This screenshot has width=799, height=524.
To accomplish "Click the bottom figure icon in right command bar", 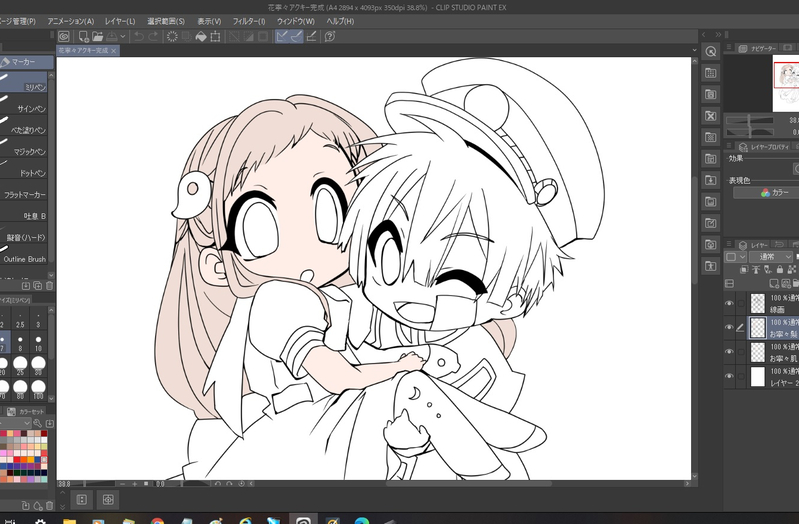I will [711, 266].
